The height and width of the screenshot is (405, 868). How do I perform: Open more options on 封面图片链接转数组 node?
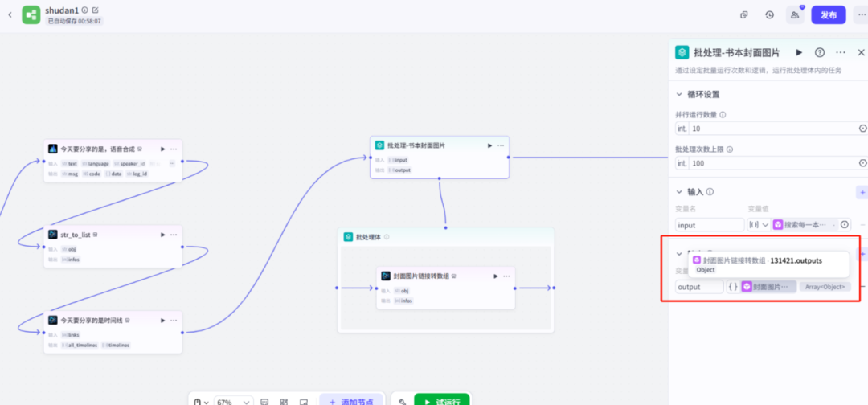[x=506, y=276]
